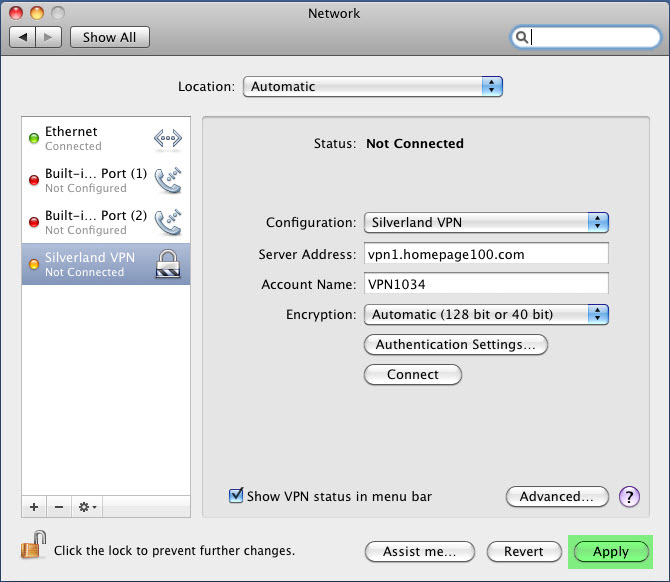670x582 pixels.
Task: Click red status dot for Port (2)
Action: [34, 222]
